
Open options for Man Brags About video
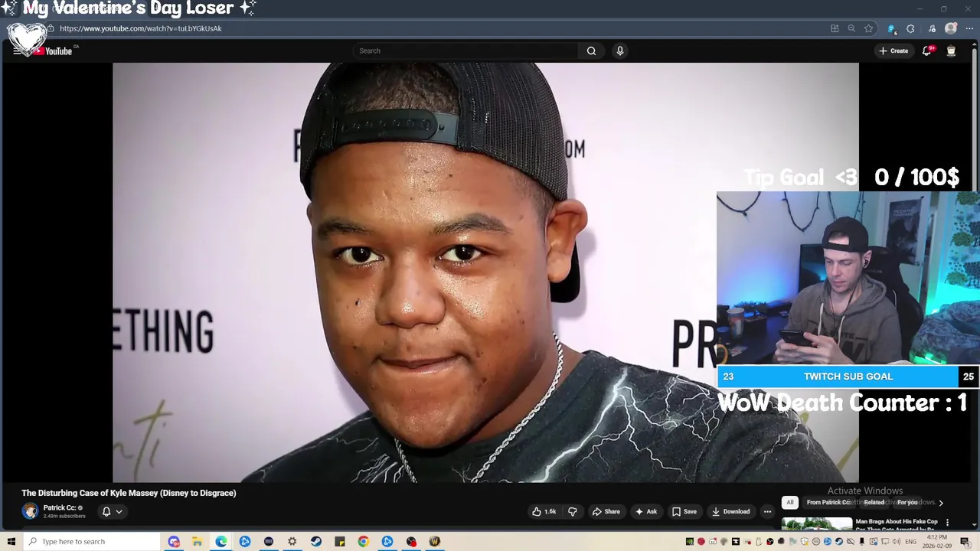pos(947,523)
